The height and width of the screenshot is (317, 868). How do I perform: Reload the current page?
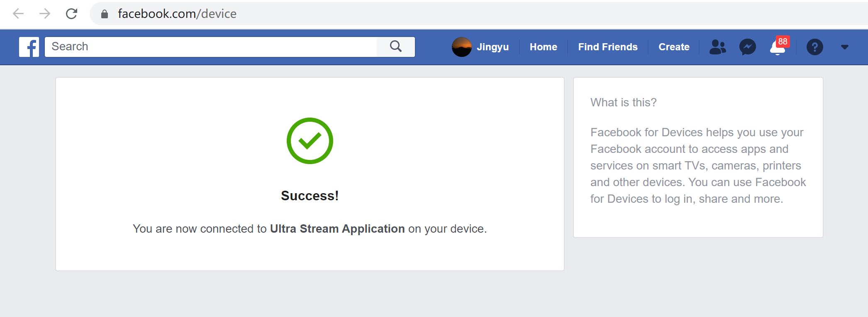[x=72, y=14]
